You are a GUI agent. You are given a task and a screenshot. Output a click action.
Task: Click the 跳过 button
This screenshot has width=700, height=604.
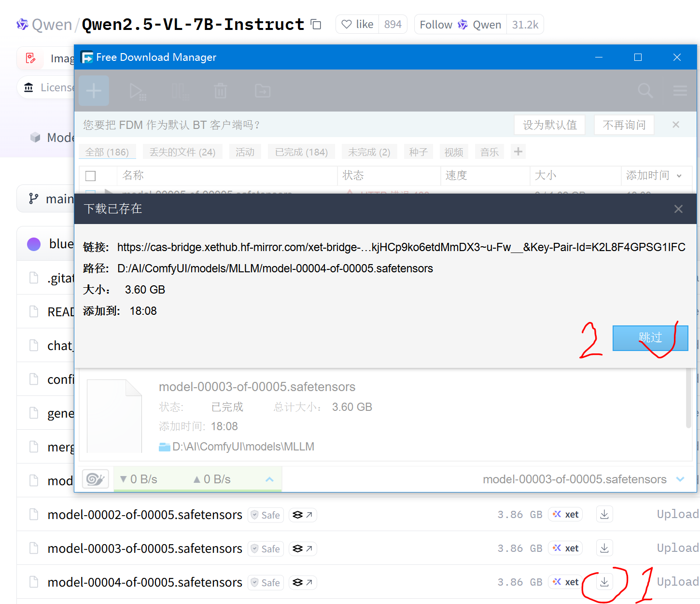coord(650,338)
